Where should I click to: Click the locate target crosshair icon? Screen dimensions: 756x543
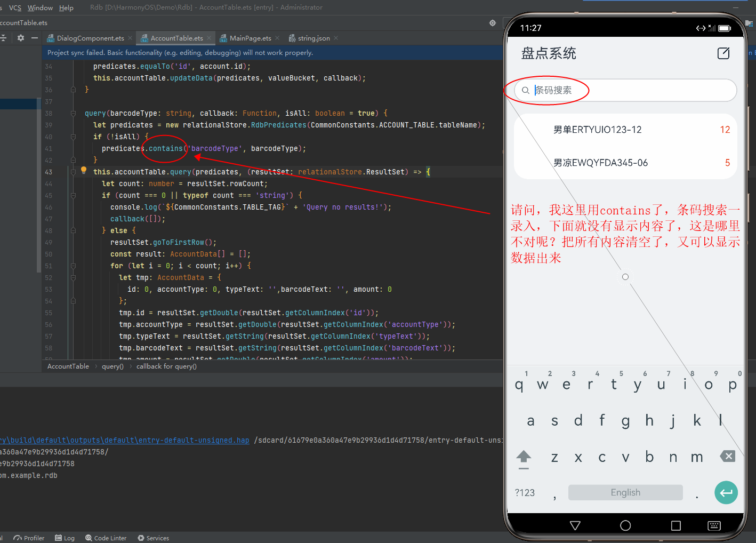coord(493,23)
